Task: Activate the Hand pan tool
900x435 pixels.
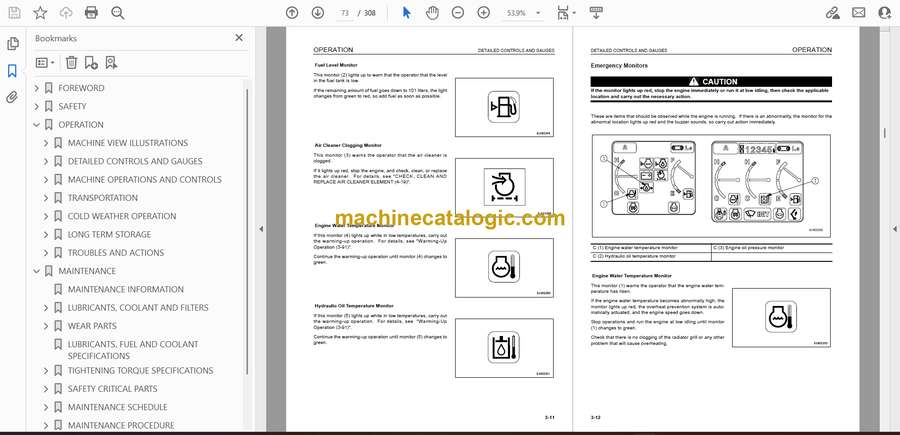Action: (x=432, y=13)
